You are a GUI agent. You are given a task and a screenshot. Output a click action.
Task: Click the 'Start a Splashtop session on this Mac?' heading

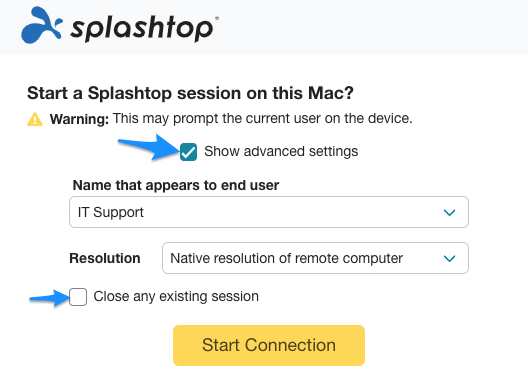click(x=190, y=93)
